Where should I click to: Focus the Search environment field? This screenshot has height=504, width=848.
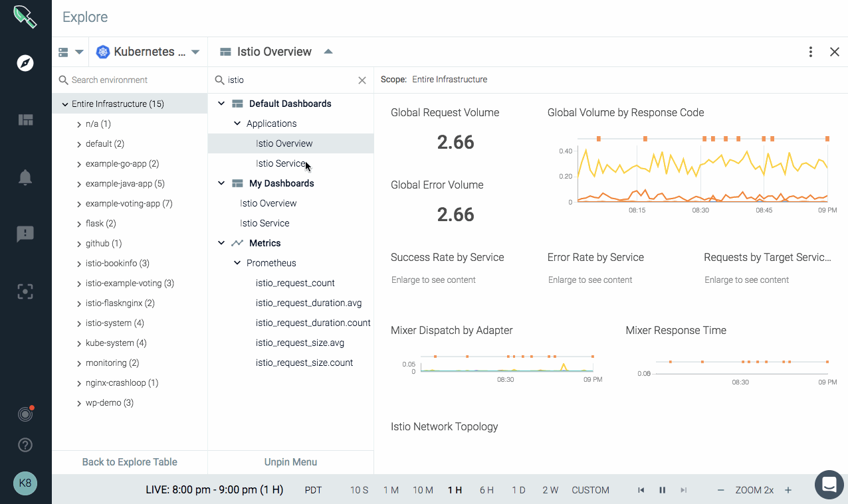tap(130, 80)
